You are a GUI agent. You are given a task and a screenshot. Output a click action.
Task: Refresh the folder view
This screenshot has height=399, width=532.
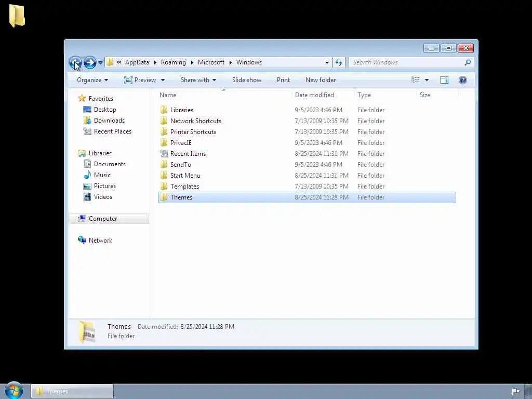[x=339, y=62]
